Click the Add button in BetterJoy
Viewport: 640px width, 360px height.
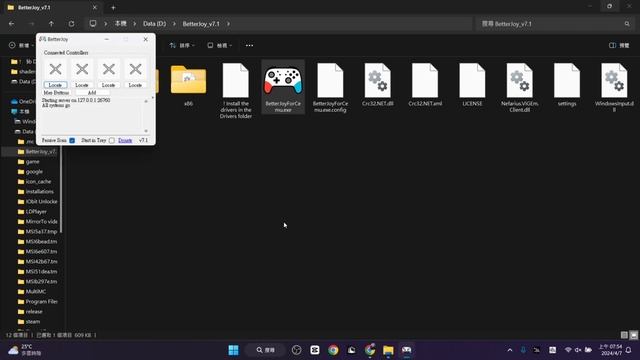pos(92,93)
